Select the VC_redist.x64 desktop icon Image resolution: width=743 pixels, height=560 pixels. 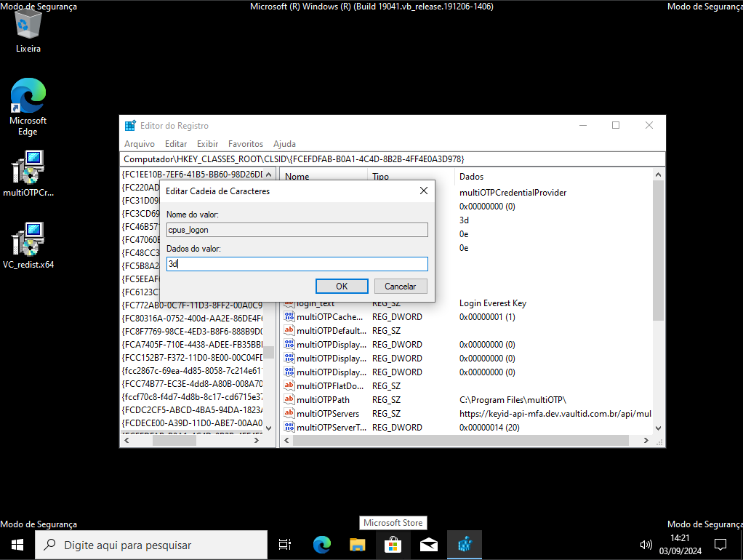pyautogui.click(x=28, y=246)
